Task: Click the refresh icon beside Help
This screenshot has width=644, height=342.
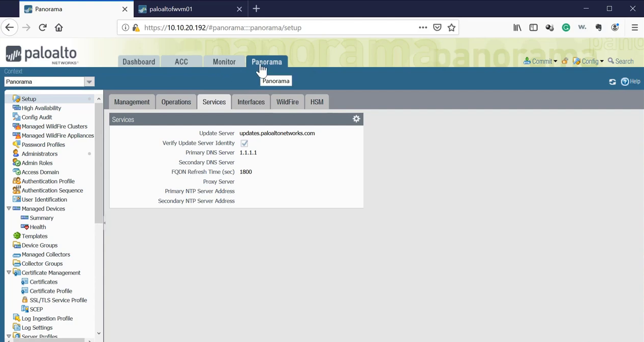Action: 612,82
